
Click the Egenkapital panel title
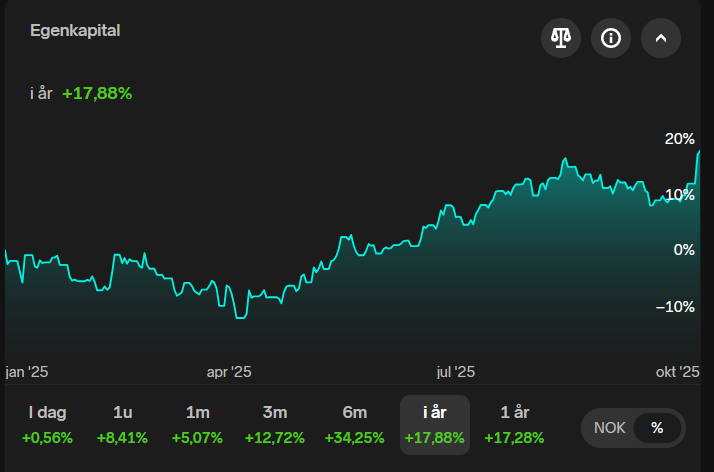tap(75, 30)
